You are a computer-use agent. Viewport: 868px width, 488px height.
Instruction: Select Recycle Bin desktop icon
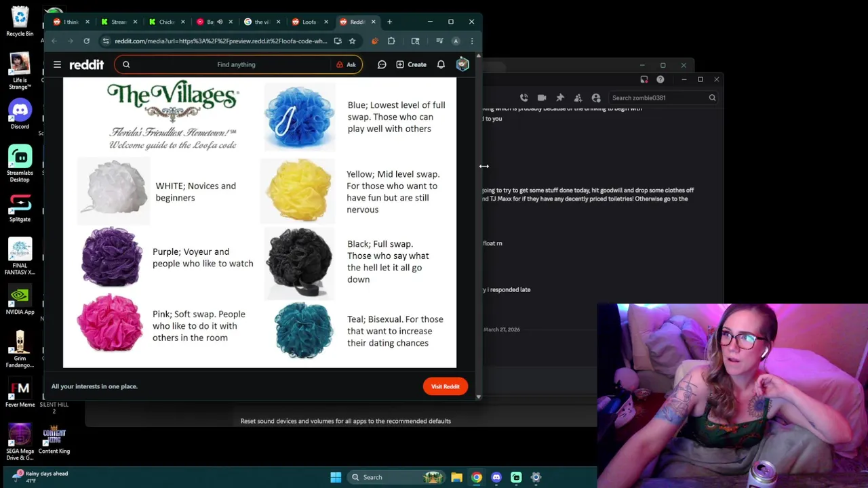20,22
